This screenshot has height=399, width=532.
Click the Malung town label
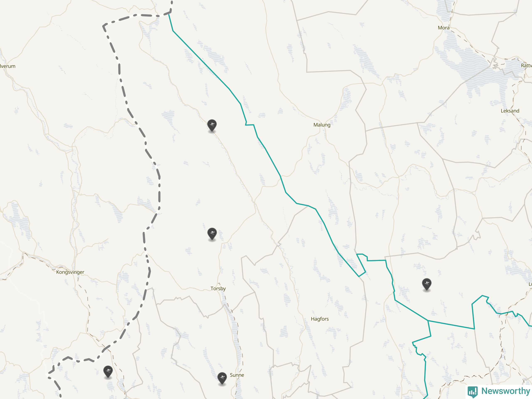coord(322,125)
